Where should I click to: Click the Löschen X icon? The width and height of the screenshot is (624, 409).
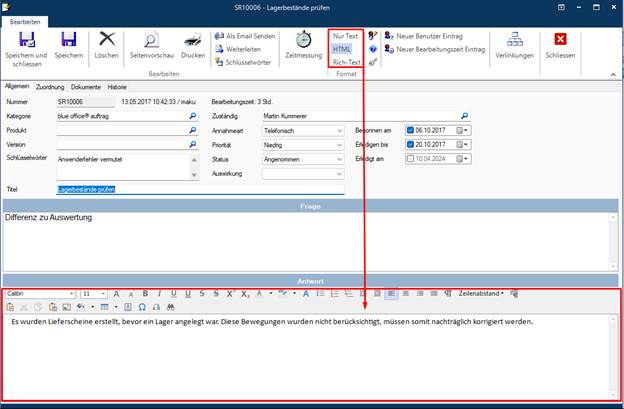tap(107, 39)
